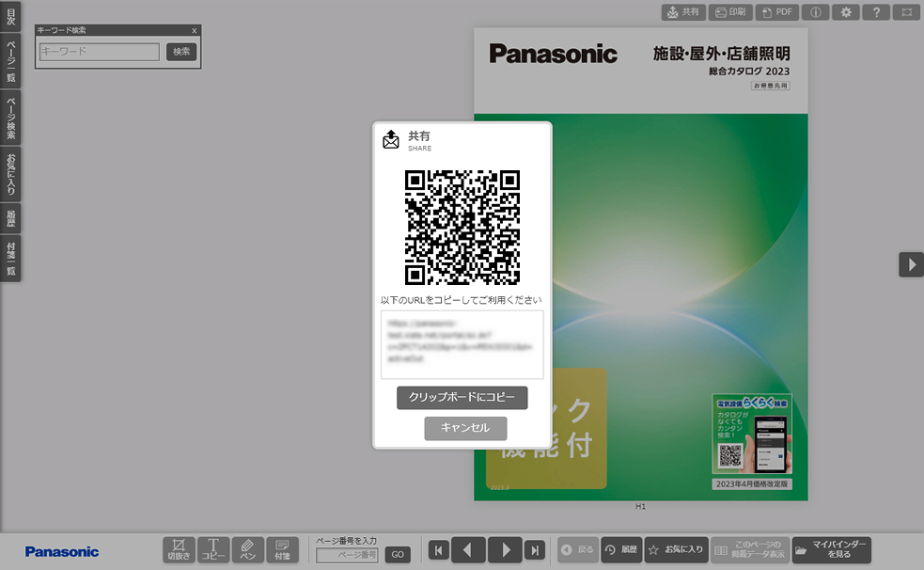Open the 共有 share button in top toolbar

(683, 12)
